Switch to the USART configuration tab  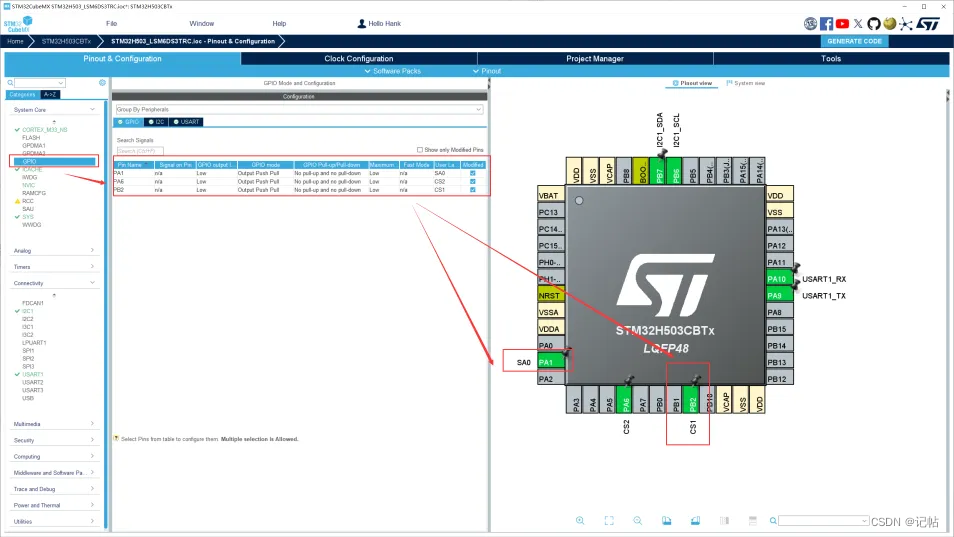[x=187, y=122]
